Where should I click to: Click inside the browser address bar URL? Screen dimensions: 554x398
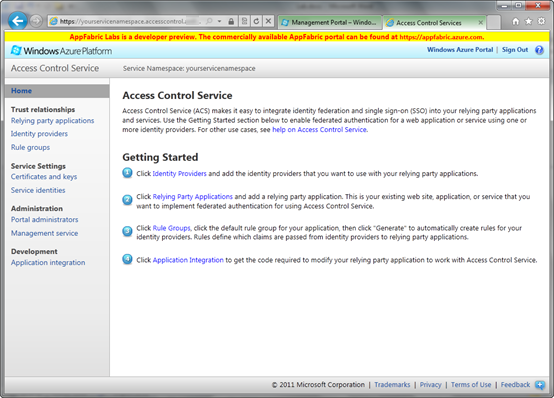(x=131, y=22)
